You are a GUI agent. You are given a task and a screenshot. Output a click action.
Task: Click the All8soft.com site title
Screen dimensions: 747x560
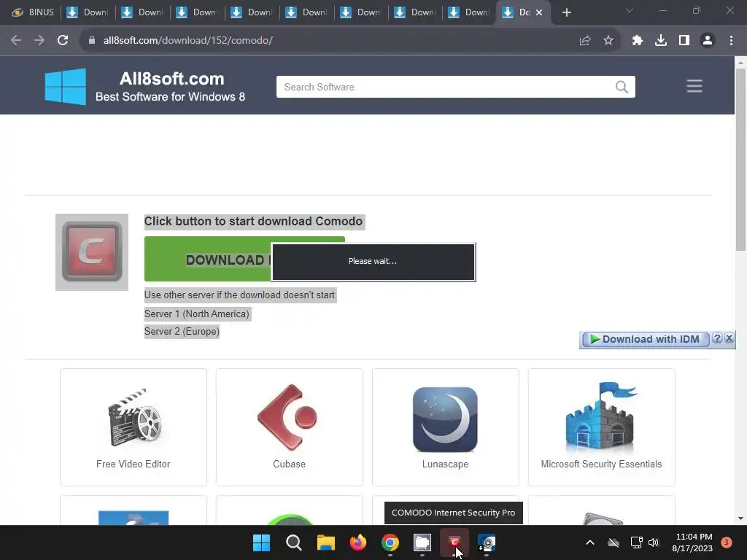[x=171, y=79]
